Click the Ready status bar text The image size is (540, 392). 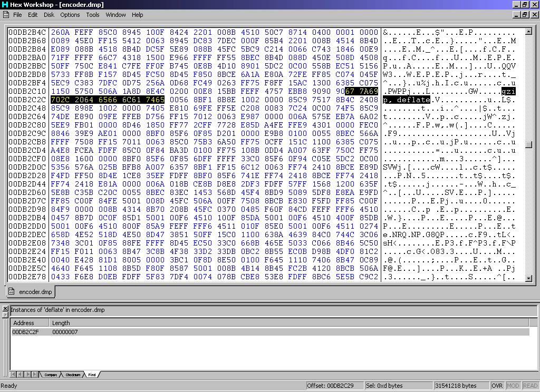coord(9,386)
